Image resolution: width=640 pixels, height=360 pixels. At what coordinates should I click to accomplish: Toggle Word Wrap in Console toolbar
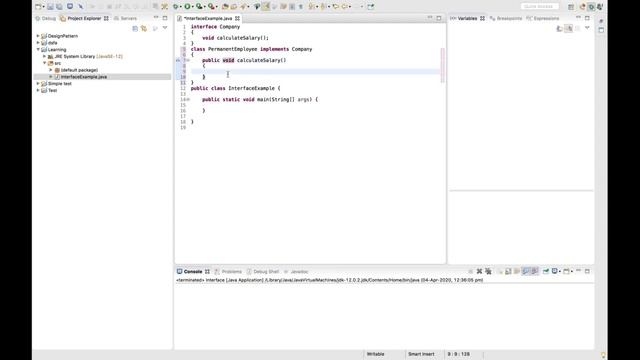517,271
